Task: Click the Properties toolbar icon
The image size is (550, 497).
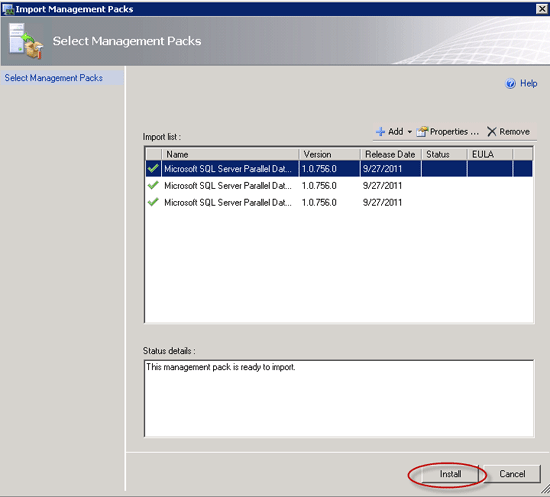Action: point(422,132)
